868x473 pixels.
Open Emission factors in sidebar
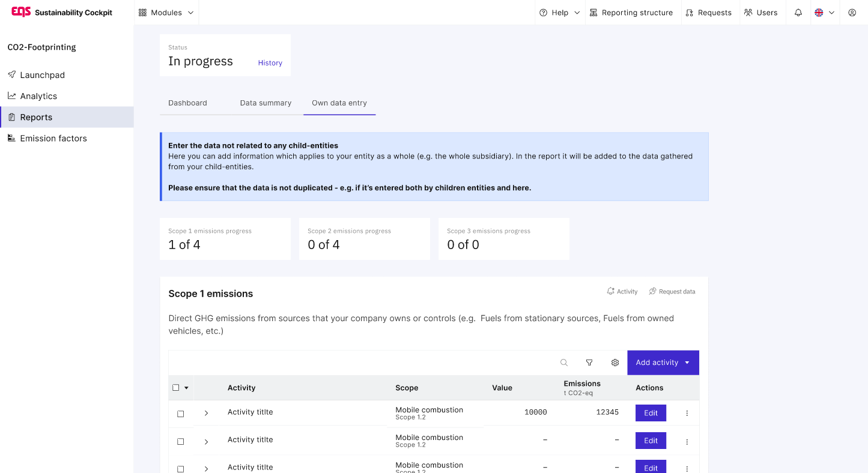[53, 138]
